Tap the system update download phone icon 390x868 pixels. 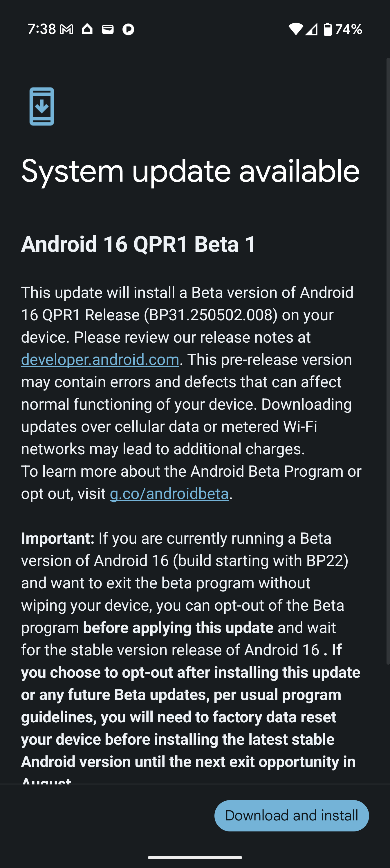42,106
